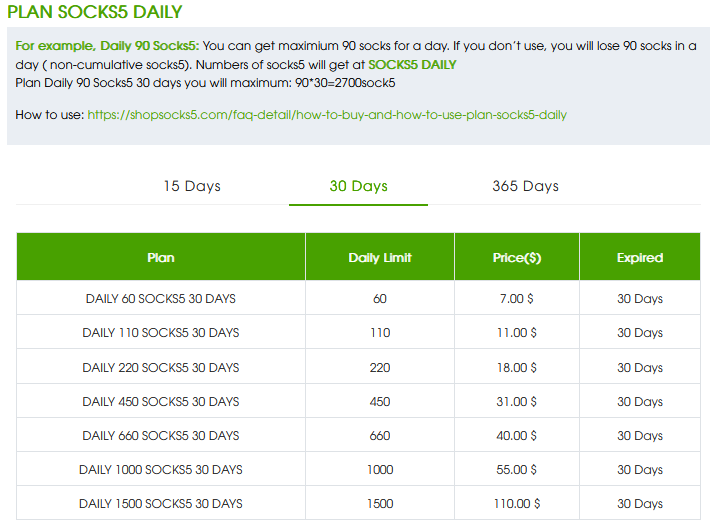716x527 pixels.
Task: Select the DAILY 60 SOCKS5 30 DAYS plan
Action: tap(161, 299)
